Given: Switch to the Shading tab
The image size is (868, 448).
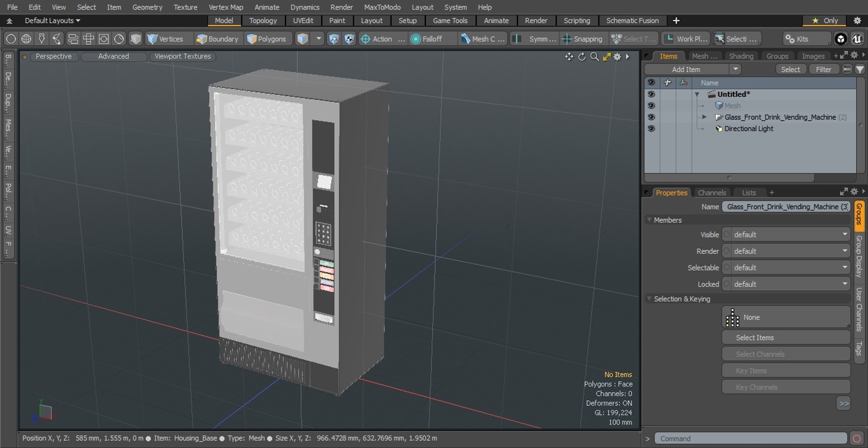Looking at the screenshot, I should 741,56.
